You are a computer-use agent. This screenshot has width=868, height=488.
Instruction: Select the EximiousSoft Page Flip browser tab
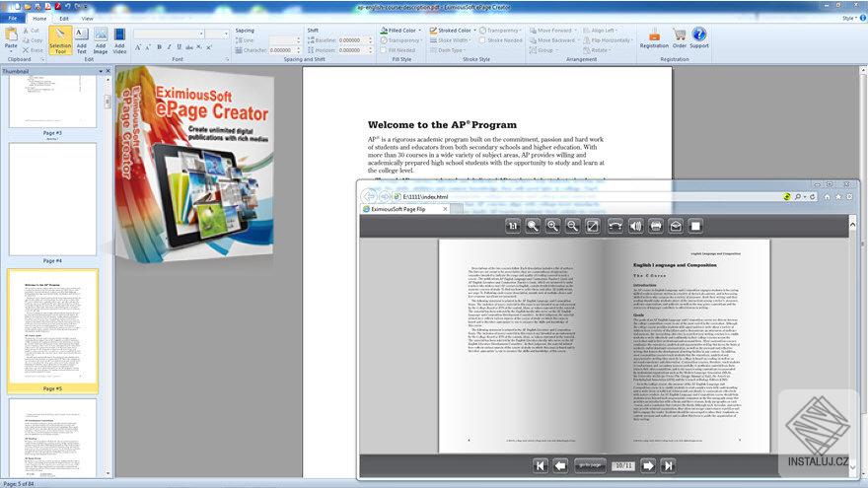(404, 209)
